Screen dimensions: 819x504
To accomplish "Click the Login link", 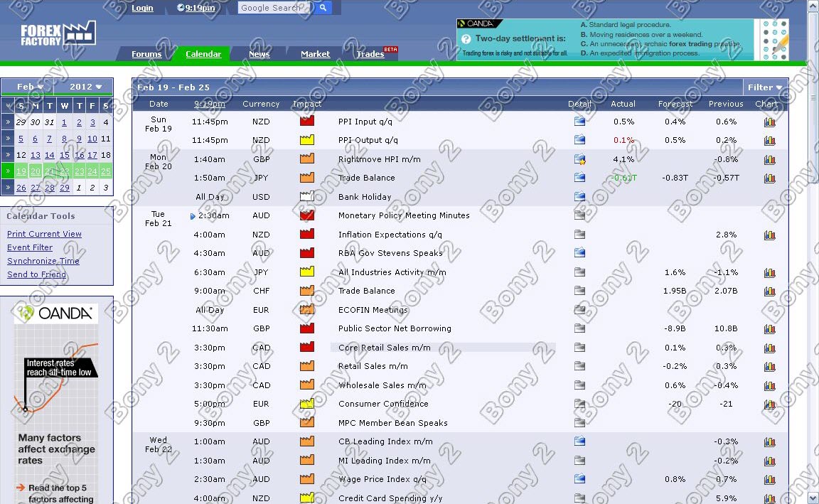I will pyautogui.click(x=142, y=8).
